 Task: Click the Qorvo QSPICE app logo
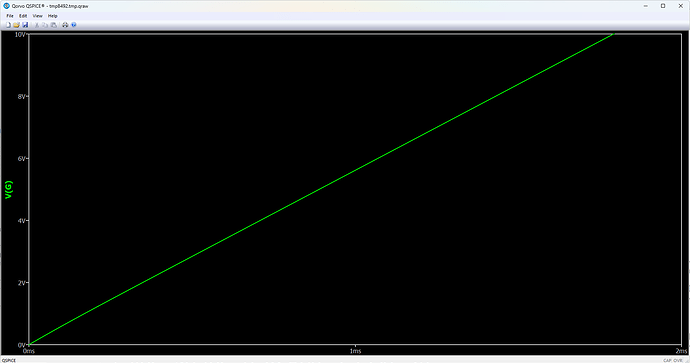point(6,6)
